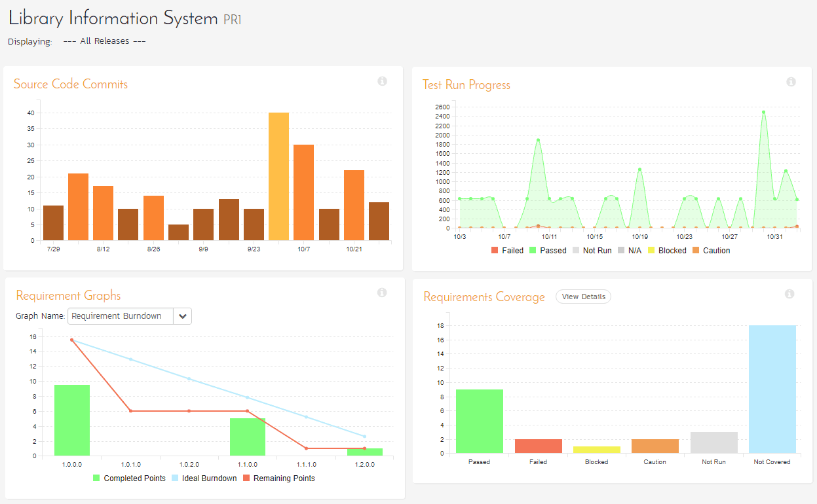The height and width of the screenshot is (504, 817).
Task: Click the tallest yellow commits bar
Action: [x=278, y=176]
